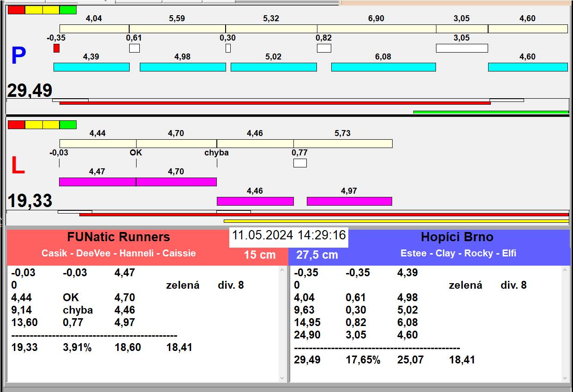Click the red start light in lane L

click(x=17, y=125)
